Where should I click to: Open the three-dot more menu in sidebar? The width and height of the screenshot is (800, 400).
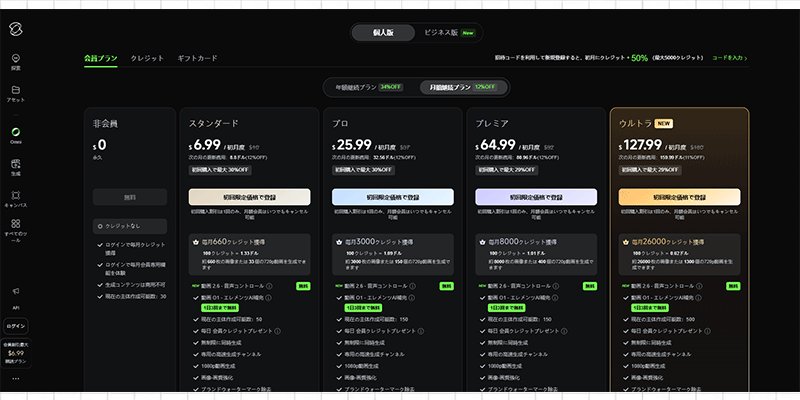point(16,379)
